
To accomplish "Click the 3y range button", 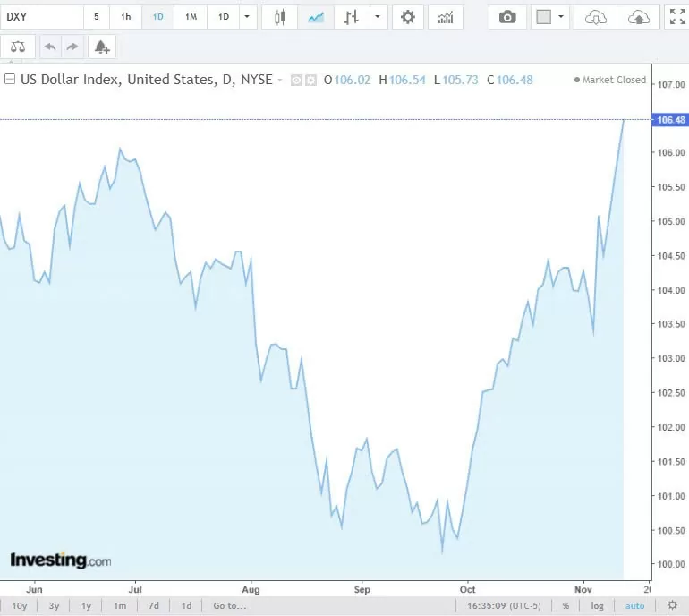I will tap(54, 606).
